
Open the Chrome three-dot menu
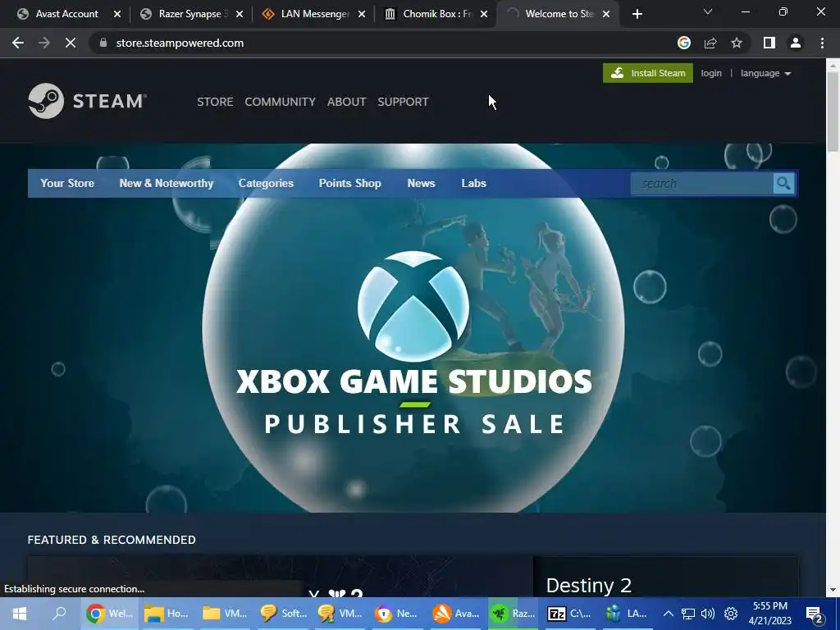point(822,43)
